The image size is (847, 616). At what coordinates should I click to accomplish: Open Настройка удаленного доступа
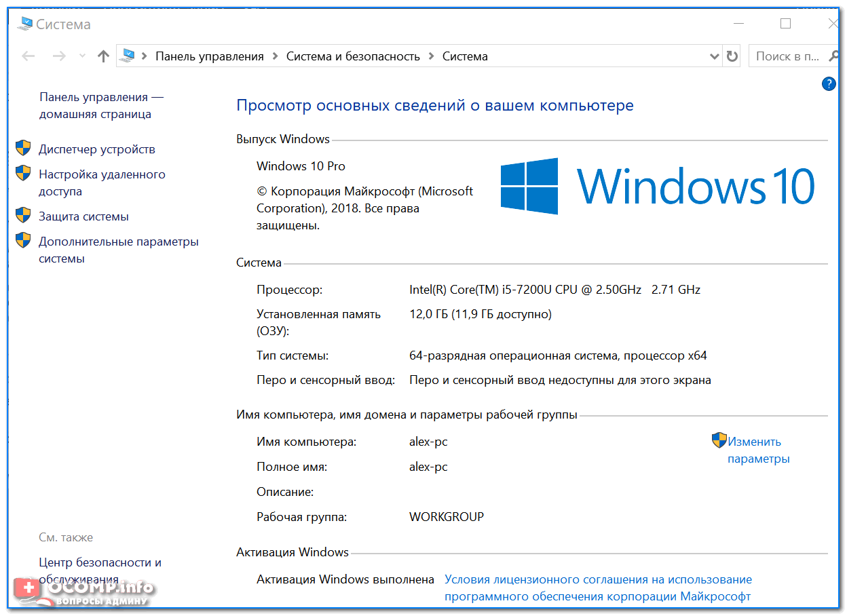[x=102, y=183]
